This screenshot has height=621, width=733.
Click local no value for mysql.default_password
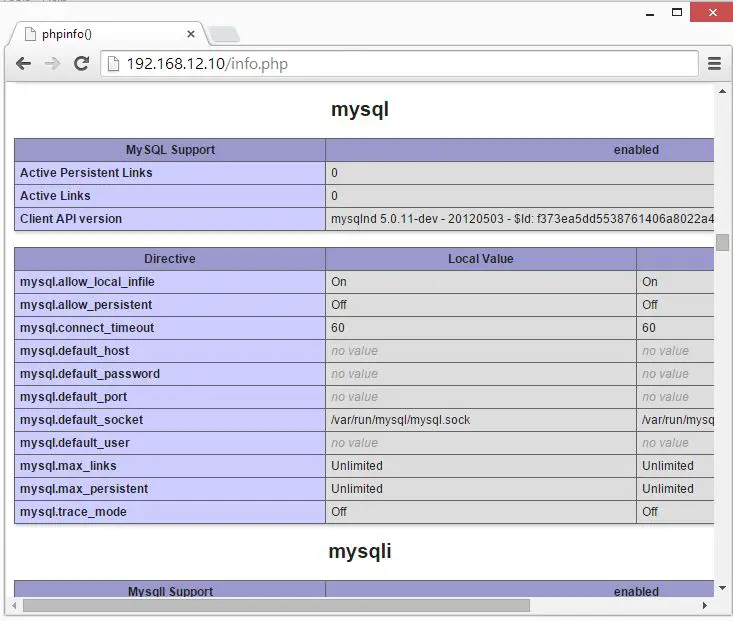pyautogui.click(x=354, y=374)
